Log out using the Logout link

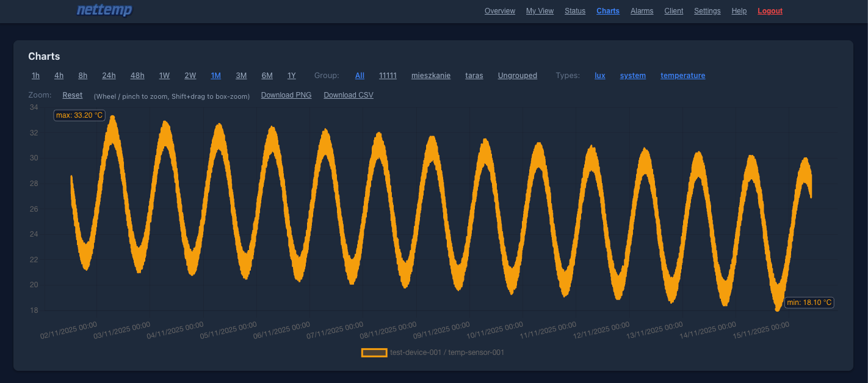pos(770,11)
